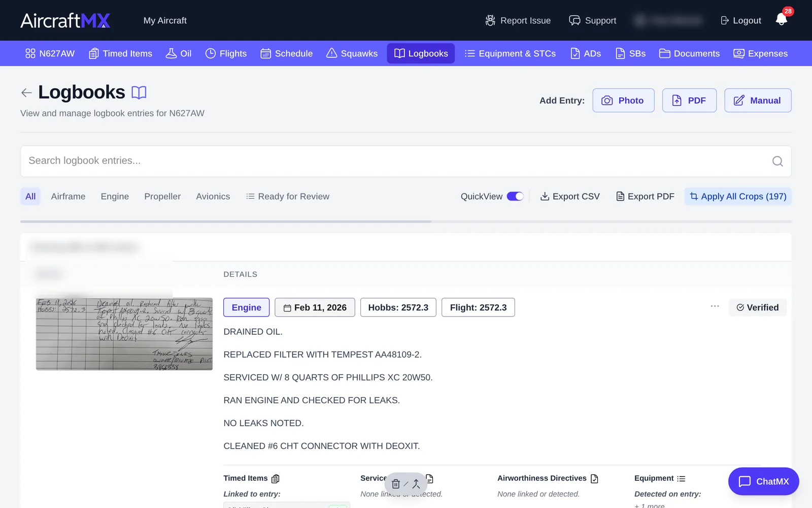Click the Expenses icon
812x508 pixels.
pyautogui.click(x=738, y=53)
